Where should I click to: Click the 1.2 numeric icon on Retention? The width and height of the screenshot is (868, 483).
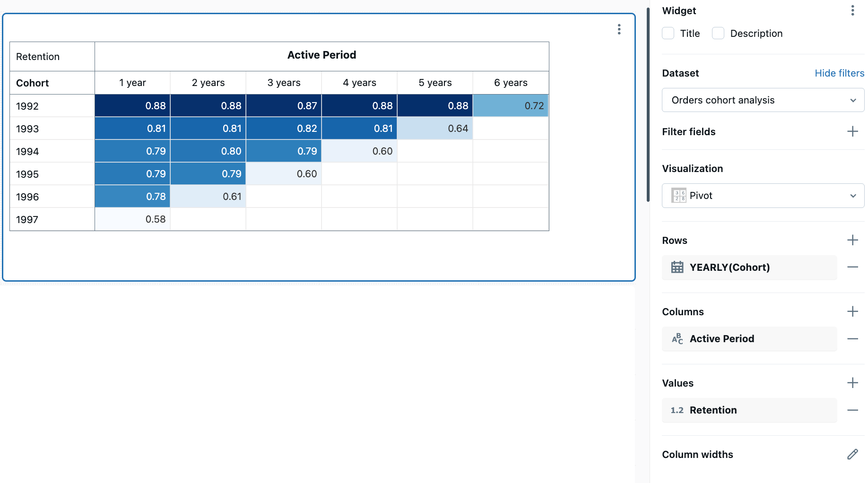point(677,410)
